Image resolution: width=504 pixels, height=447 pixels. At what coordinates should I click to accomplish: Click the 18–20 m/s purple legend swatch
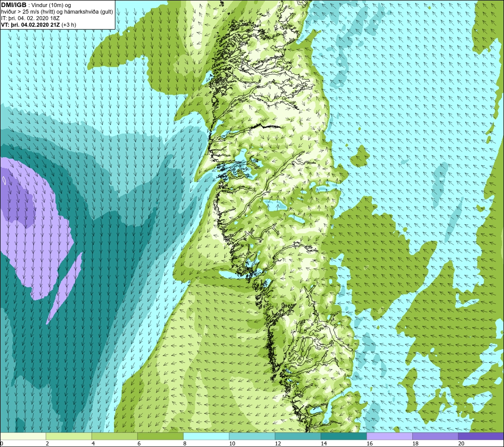(x=435, y=436)
